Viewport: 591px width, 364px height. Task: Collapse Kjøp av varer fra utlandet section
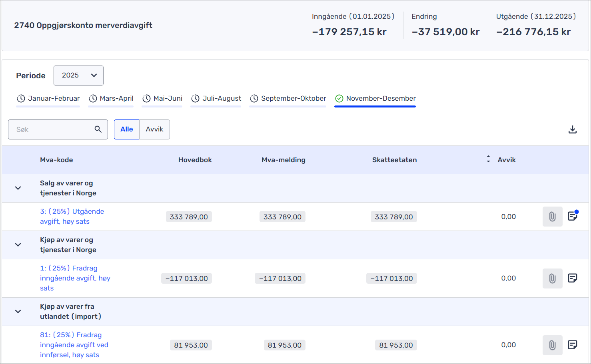click(18, 312)
